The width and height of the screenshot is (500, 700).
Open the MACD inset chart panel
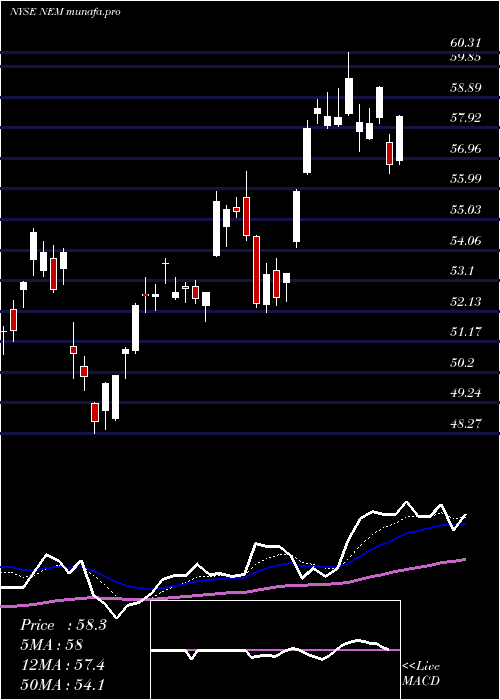coord(275,650)
